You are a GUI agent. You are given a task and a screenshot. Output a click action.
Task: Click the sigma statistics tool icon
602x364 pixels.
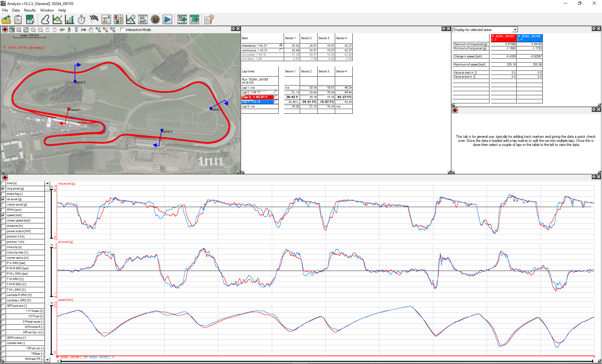click(x=106, y=20)
